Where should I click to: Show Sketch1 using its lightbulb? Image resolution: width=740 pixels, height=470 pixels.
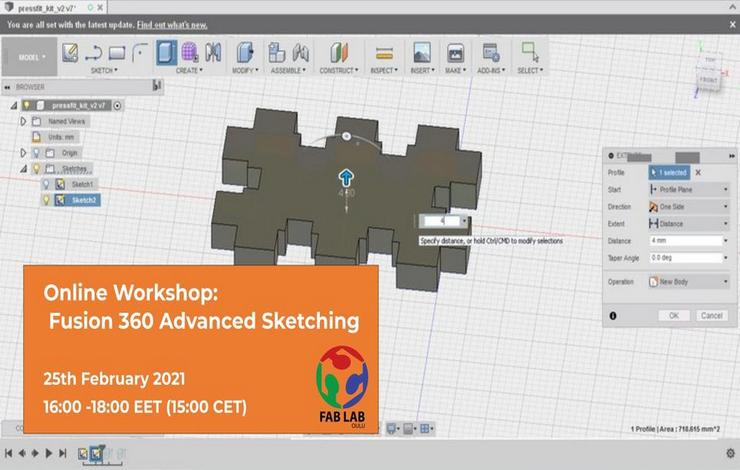46,184
